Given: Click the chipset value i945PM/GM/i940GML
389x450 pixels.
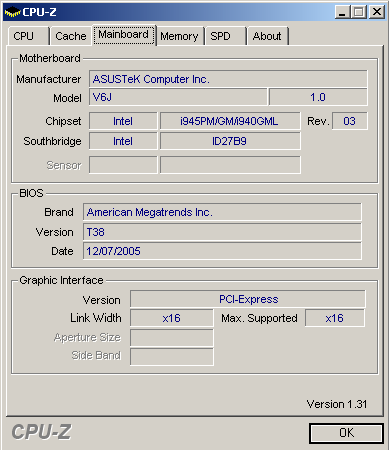Looking at the screenshot, I should point(230,121).
